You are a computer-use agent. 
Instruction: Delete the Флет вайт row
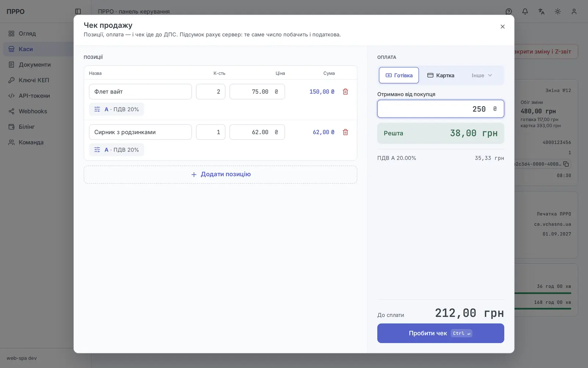(345, 92)
